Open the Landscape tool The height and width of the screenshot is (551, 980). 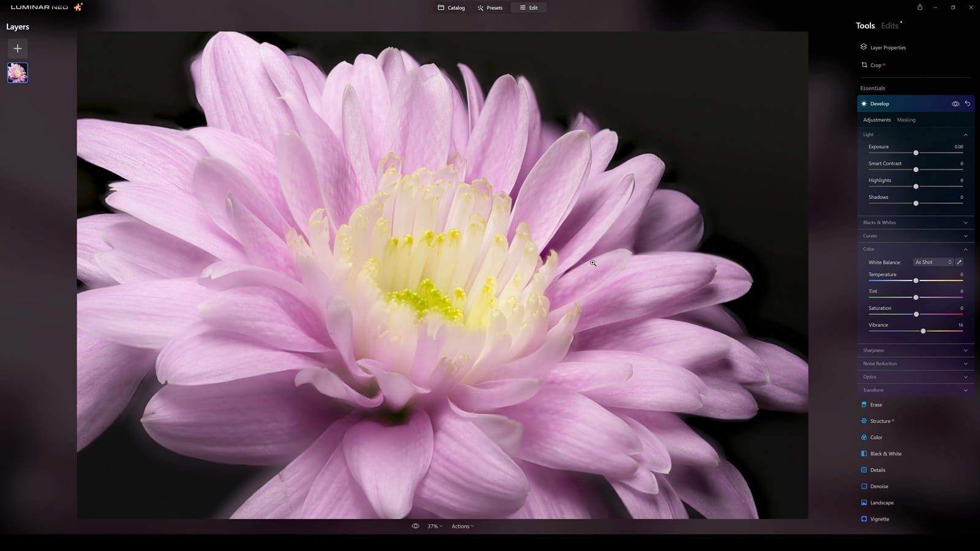[877, 503]
